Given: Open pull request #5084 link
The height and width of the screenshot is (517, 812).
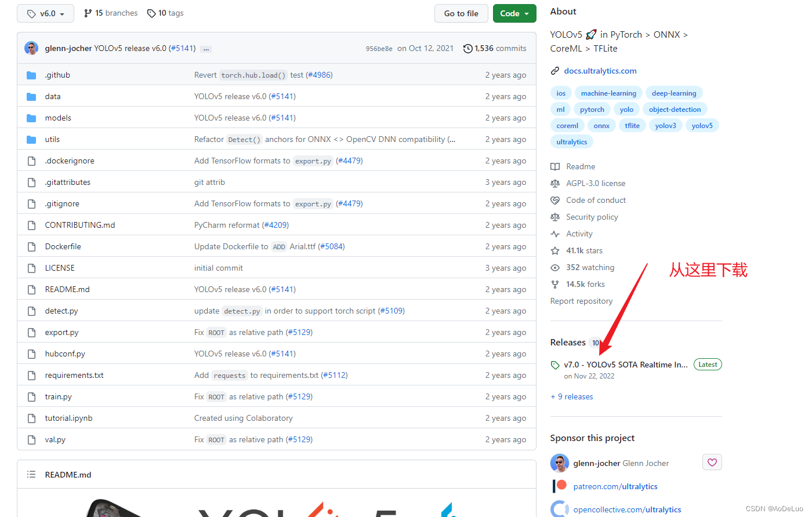Looking at the screenshot, I should point(331,246).
